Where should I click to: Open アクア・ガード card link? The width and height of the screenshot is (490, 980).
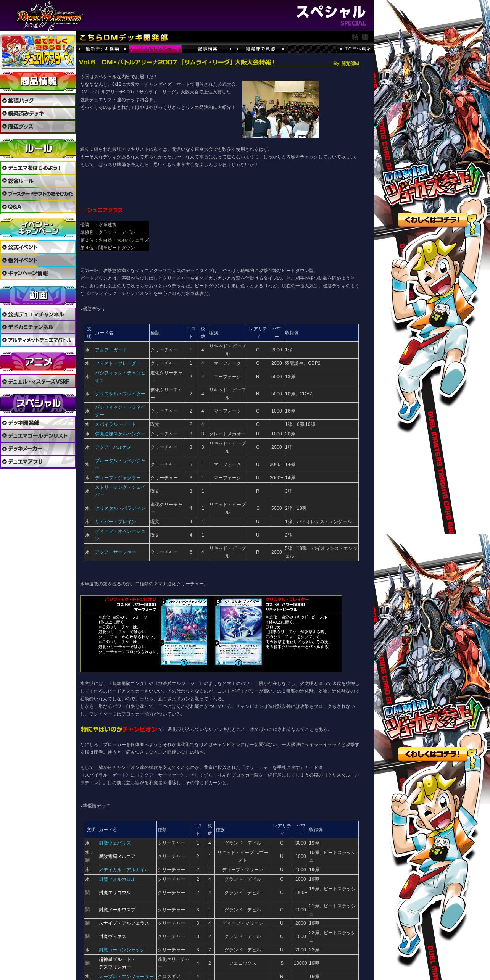point(111,350)
